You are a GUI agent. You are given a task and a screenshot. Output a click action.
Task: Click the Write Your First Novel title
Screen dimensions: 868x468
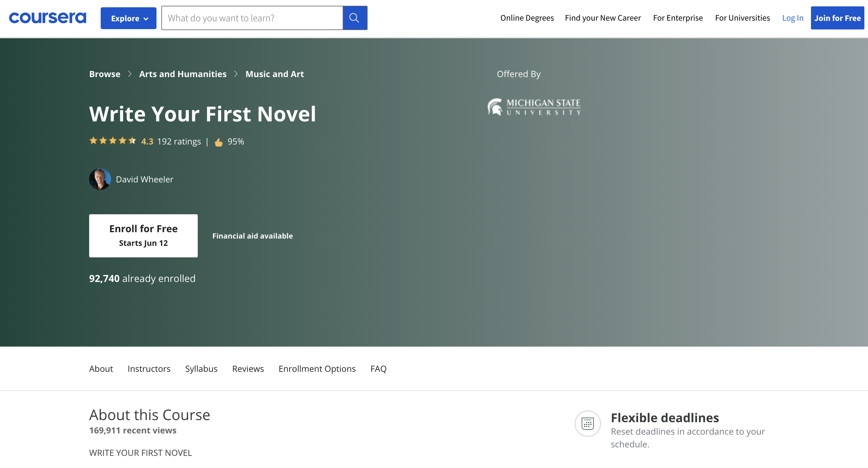203,114
